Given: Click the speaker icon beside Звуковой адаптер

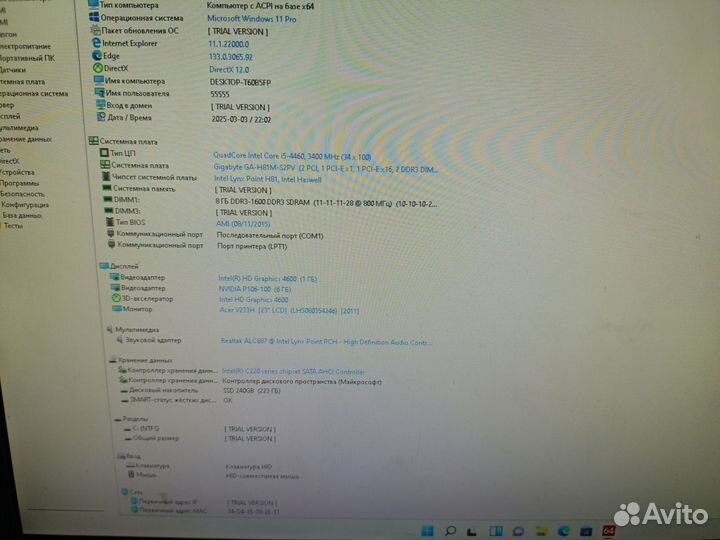Looking at the screenshot, I should [120, 340].
